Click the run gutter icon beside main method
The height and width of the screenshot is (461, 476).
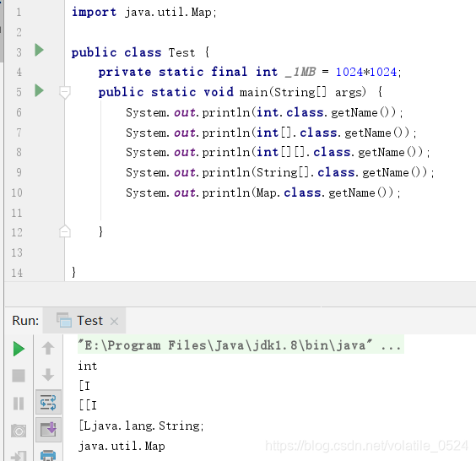(x=39, y=90)
